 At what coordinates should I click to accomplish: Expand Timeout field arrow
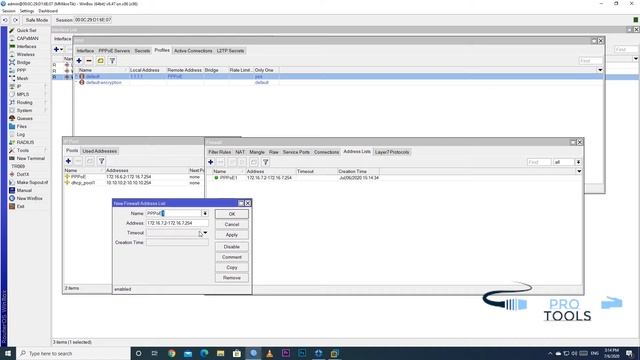coord(205,233)
